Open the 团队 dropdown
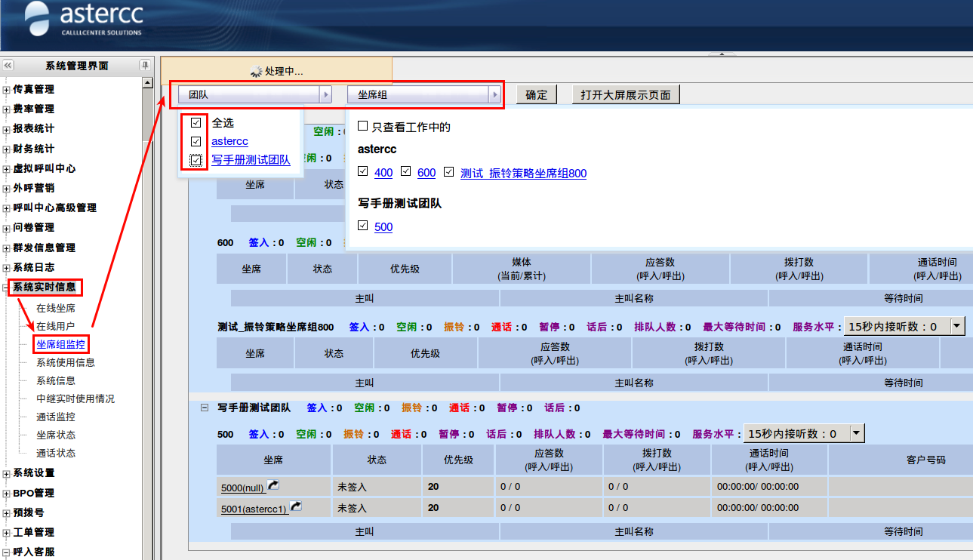 pos(255,94)
